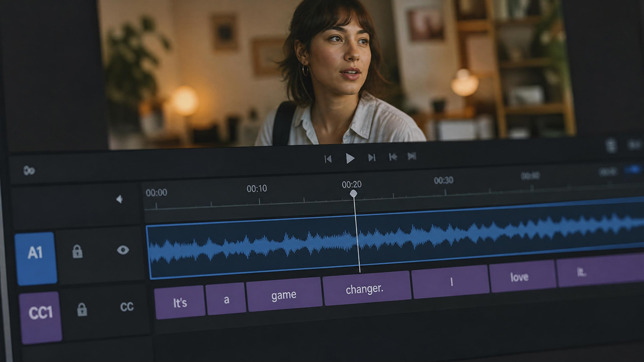Click the Play button
Screen dimensions: 644x362
point(350,158)
